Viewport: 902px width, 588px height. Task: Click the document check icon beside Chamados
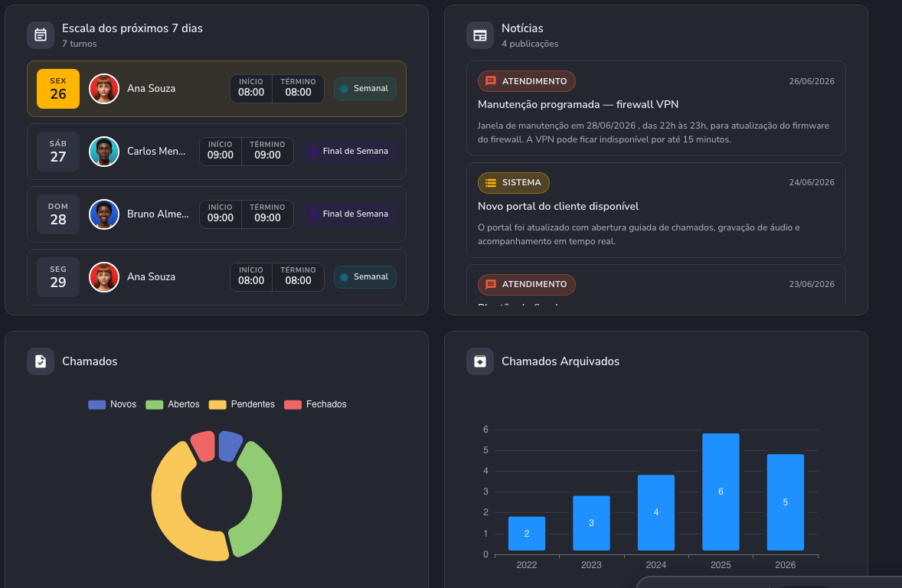pos(41,361)
